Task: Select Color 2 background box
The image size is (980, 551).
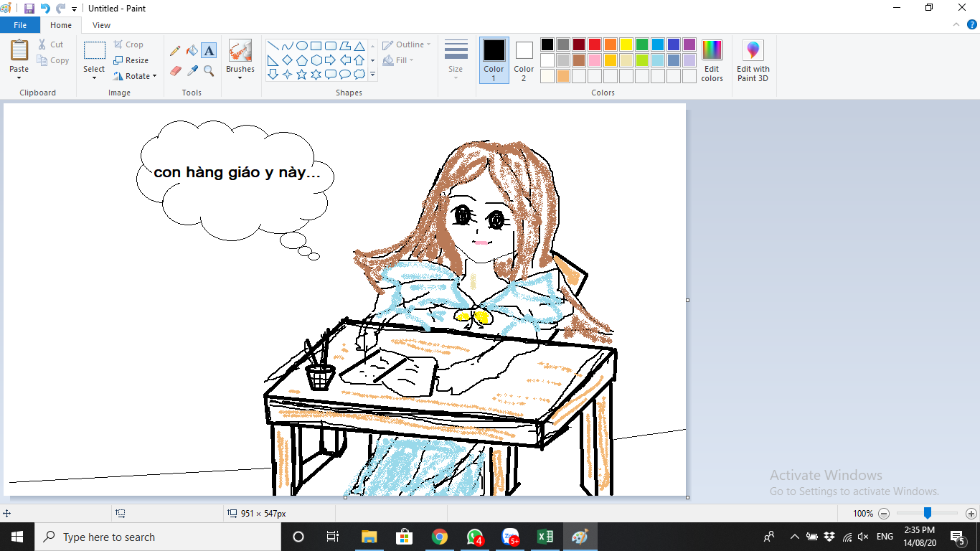Action: (x=524, y=60)
